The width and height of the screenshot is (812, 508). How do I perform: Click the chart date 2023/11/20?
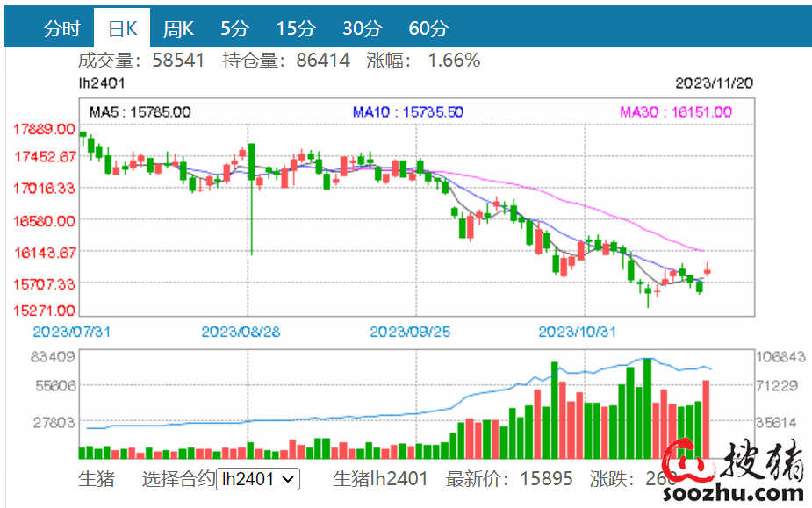point(715,82)
